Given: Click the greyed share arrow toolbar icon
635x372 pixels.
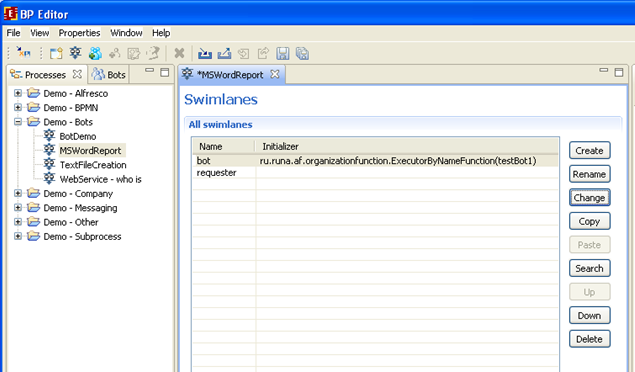Looking at the screenshot, I should [x=263, y=53].
